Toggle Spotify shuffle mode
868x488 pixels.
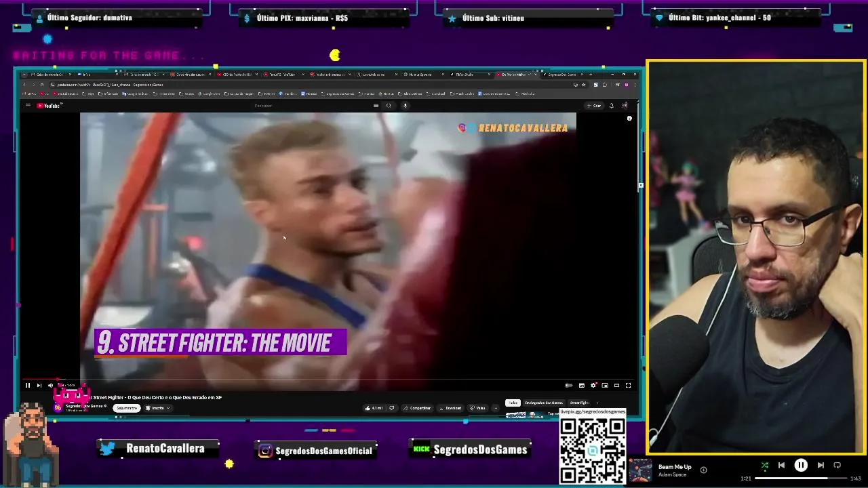[x=765, y=466]
